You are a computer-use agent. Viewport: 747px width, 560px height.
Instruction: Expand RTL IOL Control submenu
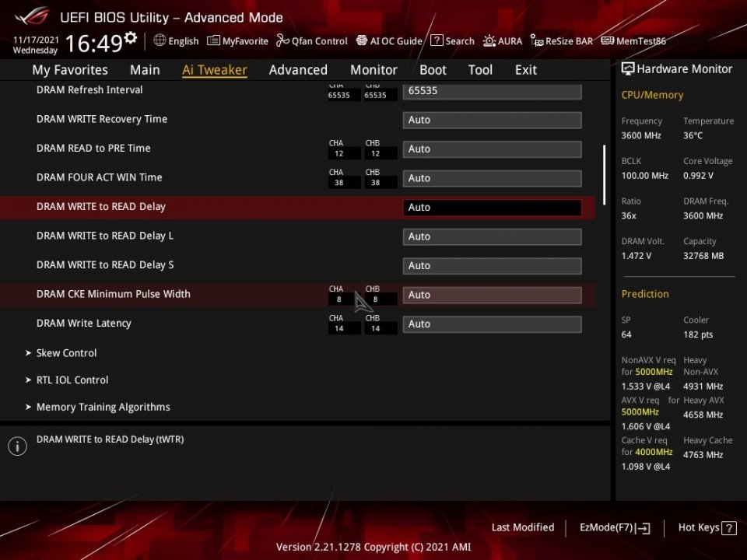72,380
